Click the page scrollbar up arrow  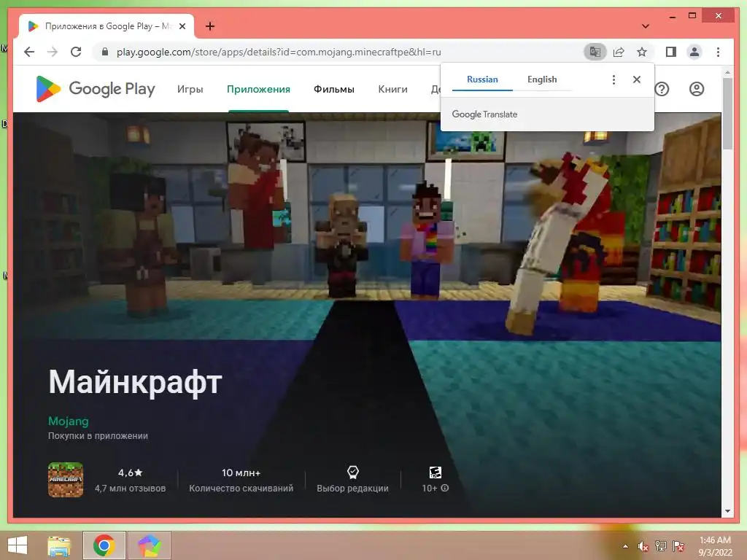tap(727, 72)
